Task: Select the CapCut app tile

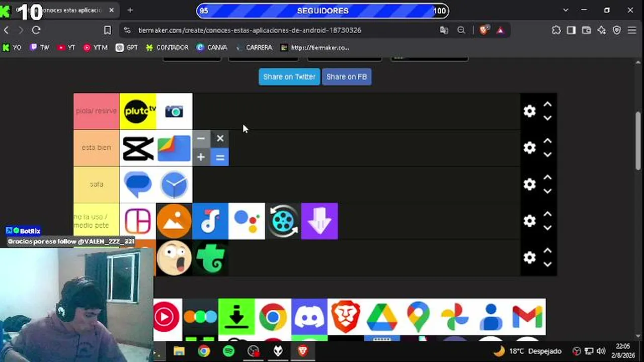Action: (138, 148)
